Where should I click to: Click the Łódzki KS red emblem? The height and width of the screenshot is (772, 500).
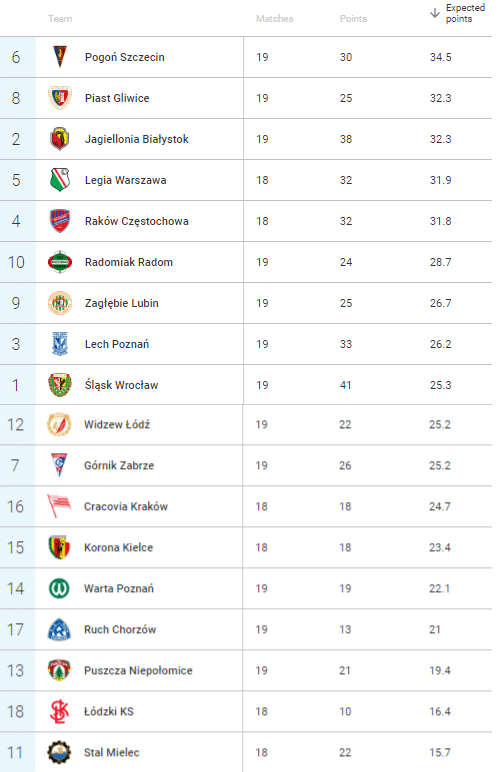click(x=59, y=711)
